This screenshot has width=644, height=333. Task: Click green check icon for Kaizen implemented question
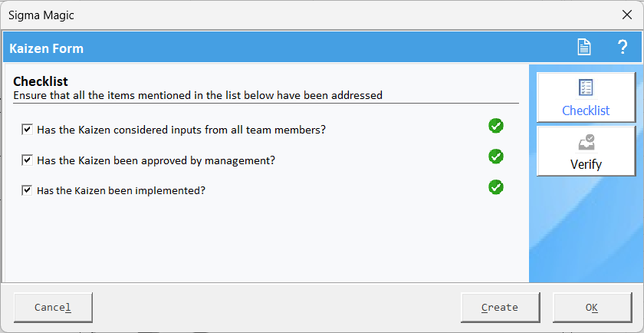click(496, 187)
